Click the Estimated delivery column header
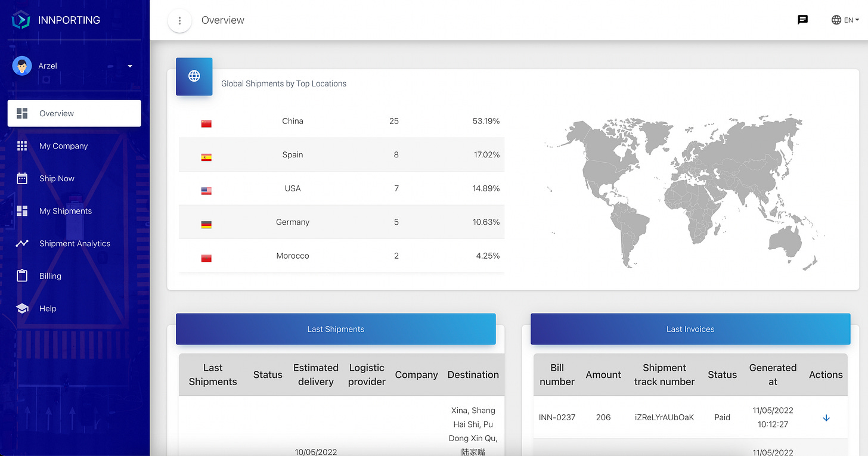 pyautogui.click(x=316, y=374)
